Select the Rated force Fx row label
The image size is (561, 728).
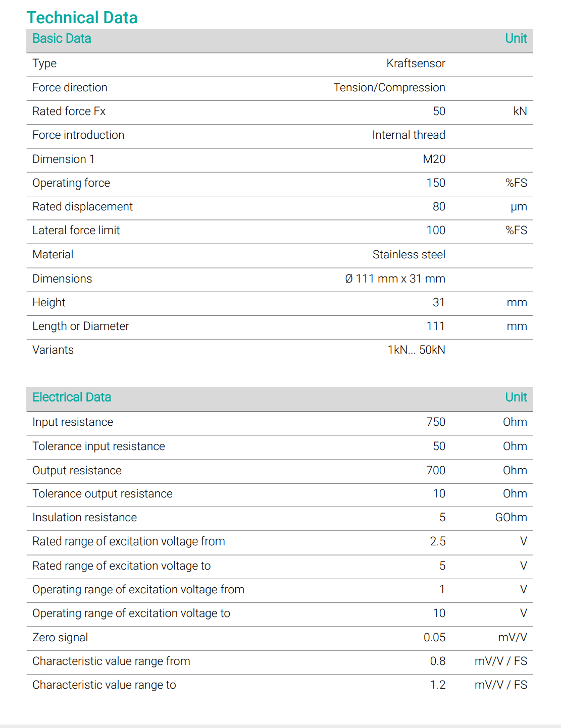(69, 111)
